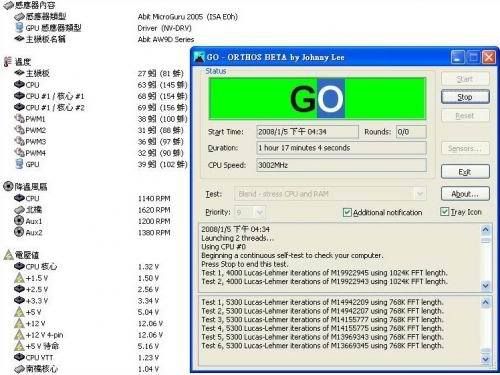Stop the stress test with Stop button
500x375 pixels.
(x=465, y=97)
